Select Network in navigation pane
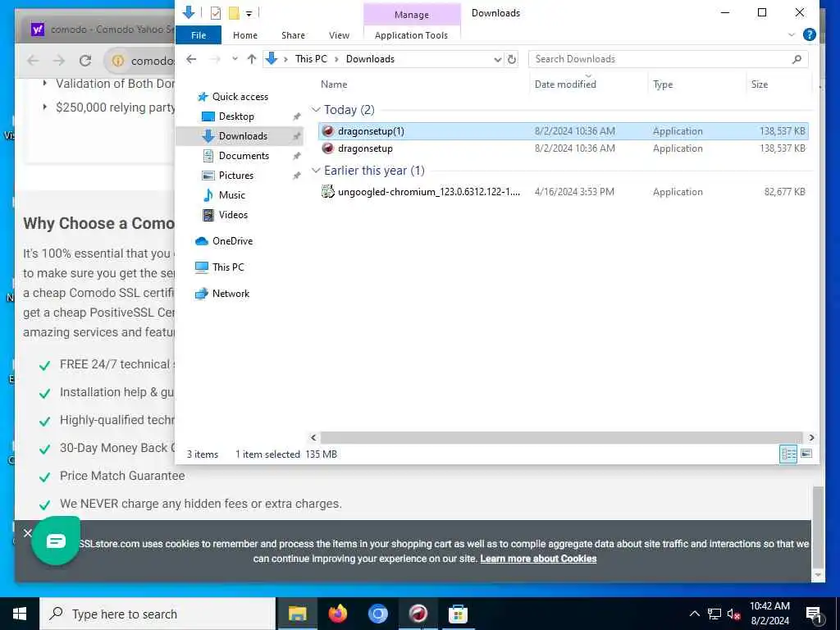 [231, 294]
